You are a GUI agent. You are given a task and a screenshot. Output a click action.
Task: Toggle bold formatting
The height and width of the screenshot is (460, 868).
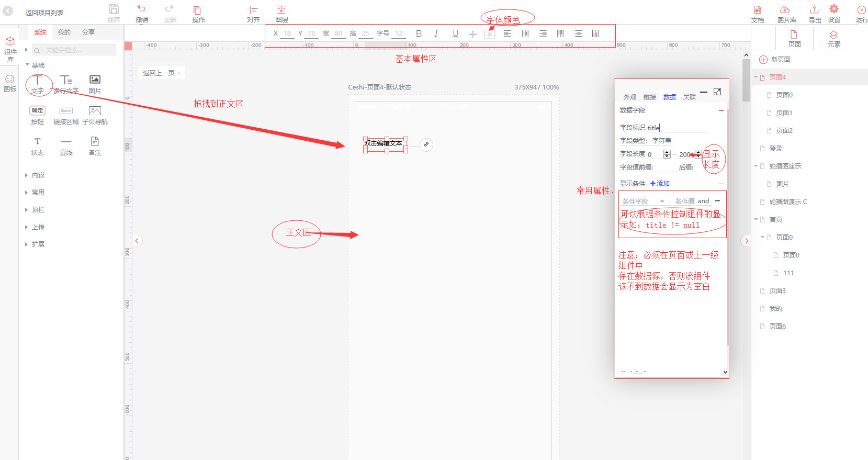click(x=419, y=33)
